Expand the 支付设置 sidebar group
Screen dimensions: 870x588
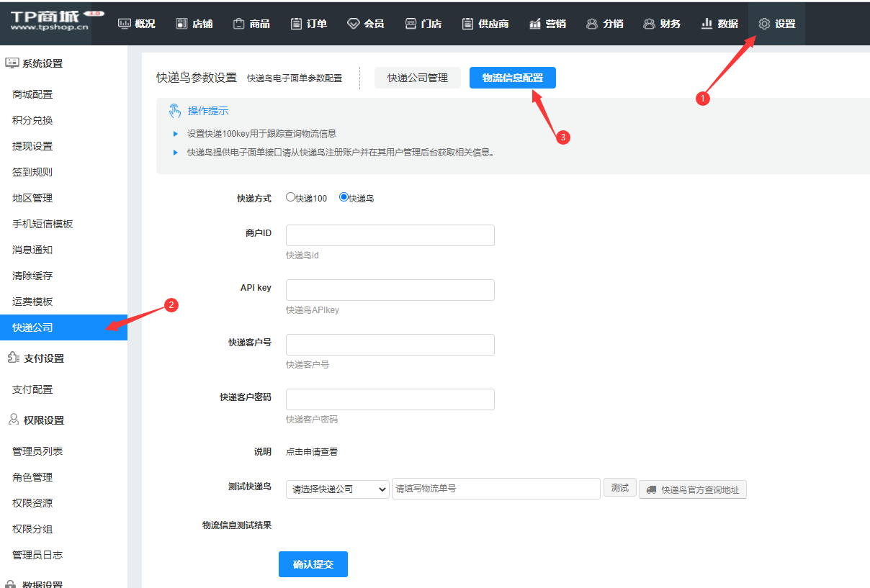43,358
